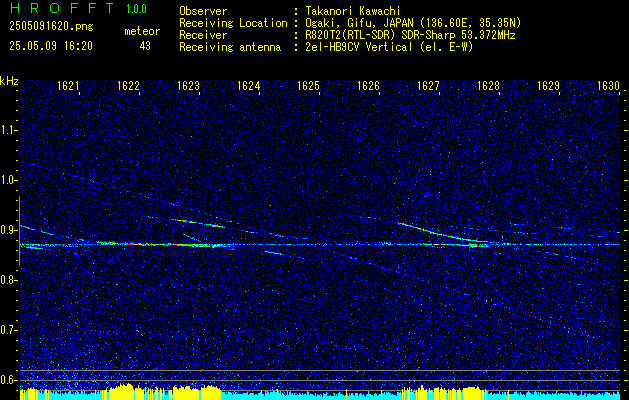Click the Receiving Location label
The height and width of the screenshot is (400, 629).
[233, 23]
